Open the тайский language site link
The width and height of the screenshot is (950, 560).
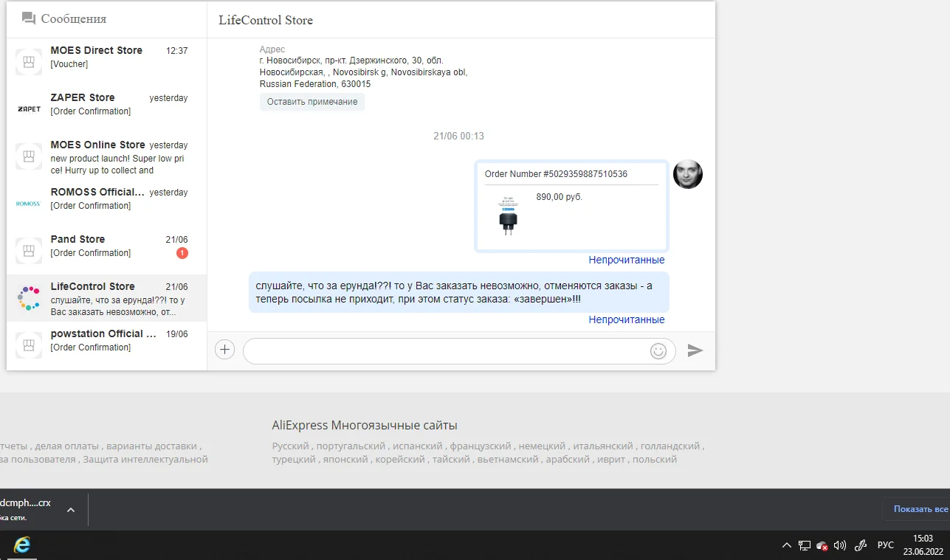[x=452, y=460]
